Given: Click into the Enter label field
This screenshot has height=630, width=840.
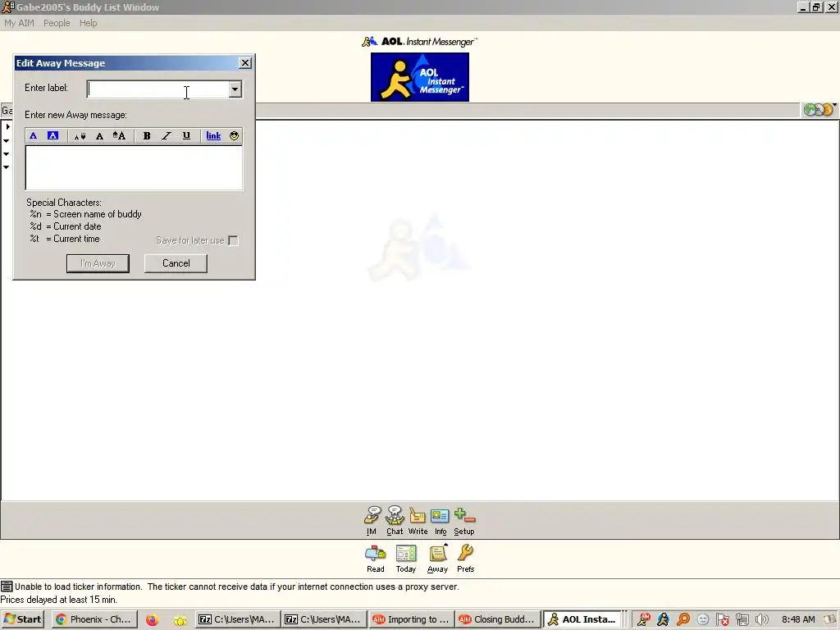Looking at the screenshot, I should (x=158, y=89).
